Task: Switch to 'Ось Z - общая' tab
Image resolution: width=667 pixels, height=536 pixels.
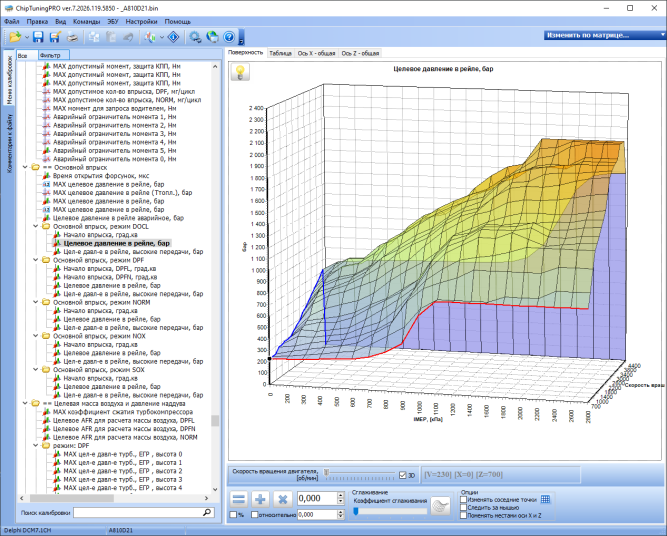Action: click(360, 53)
